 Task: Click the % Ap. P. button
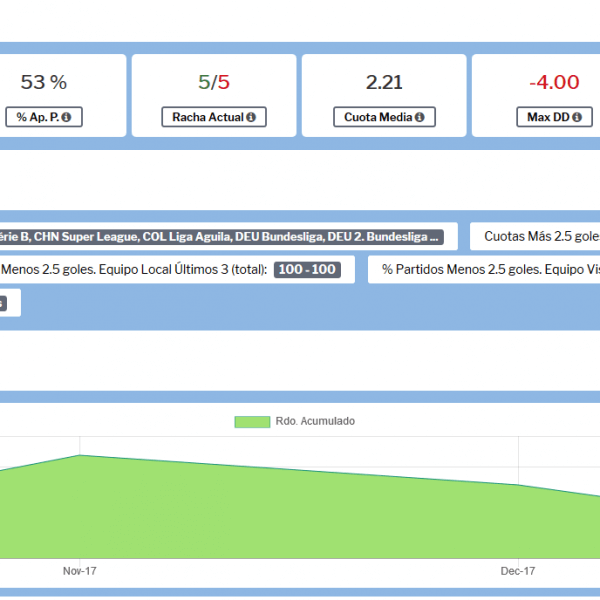pos(44,117)
